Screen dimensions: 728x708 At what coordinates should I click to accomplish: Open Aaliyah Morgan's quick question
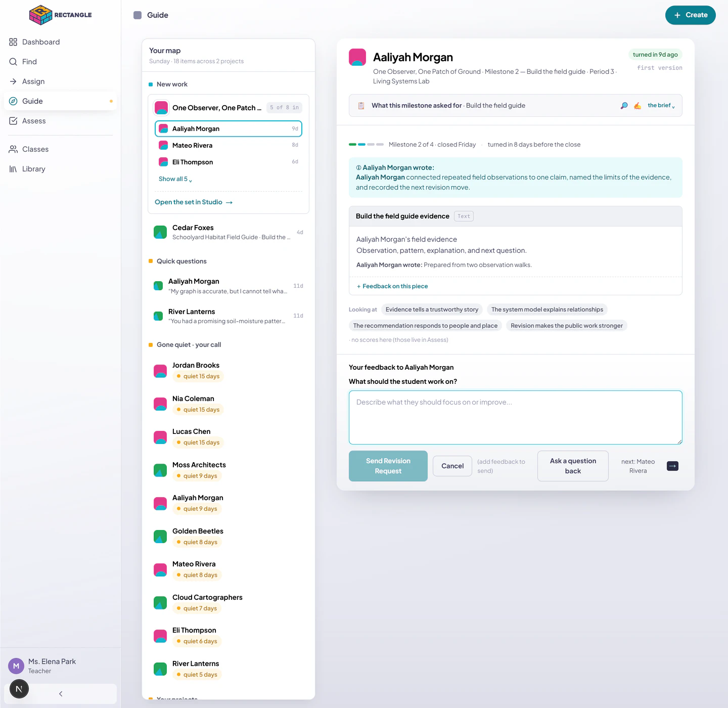click(229, 286)
